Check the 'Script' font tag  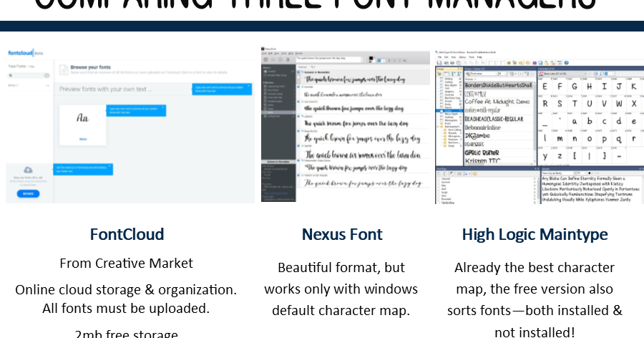(438, 193)
